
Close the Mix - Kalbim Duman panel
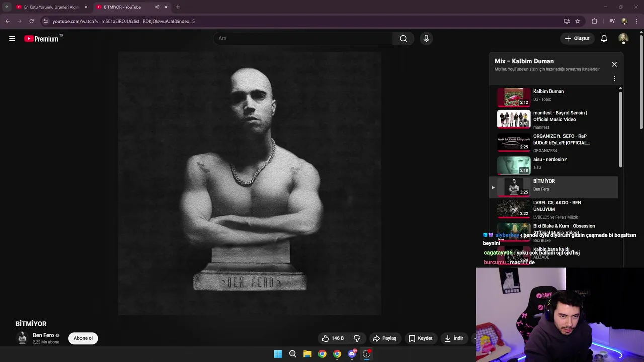[x=614, y=64]
